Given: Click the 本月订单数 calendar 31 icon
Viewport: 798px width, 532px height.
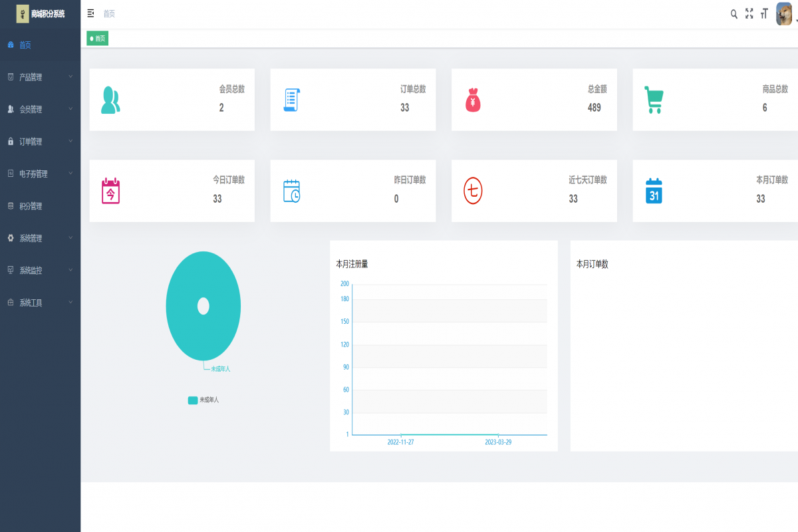Looking at the screenshot, I should point(654,190).
